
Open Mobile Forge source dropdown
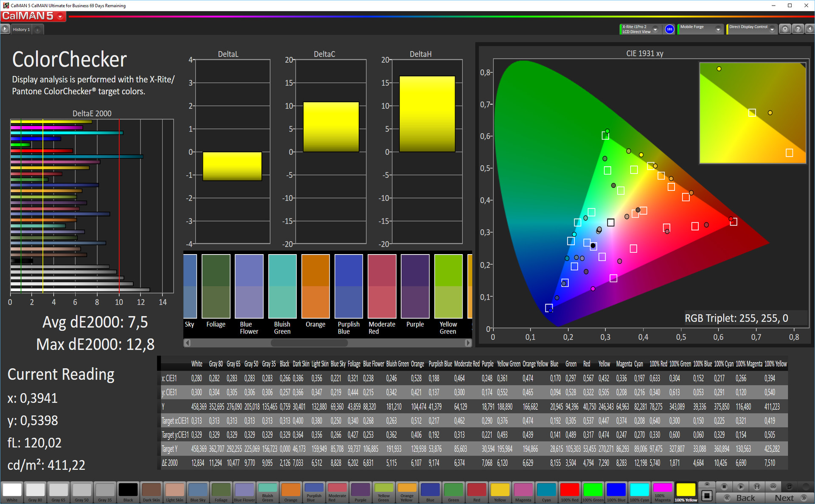click(718, 29)
